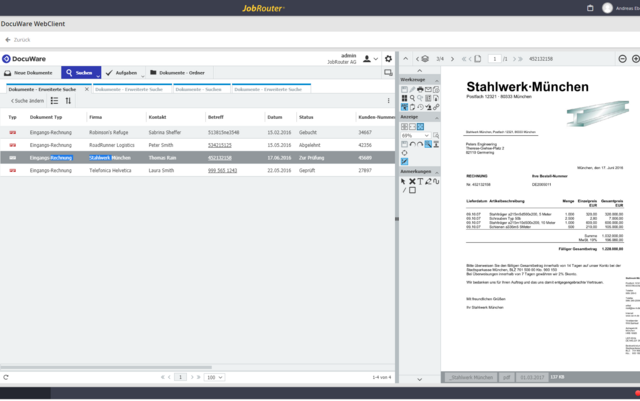Viewport: 640px width, 401px height.
Task: Expand the user profile dropdown arrow
Action: click(x=376, y=59)
